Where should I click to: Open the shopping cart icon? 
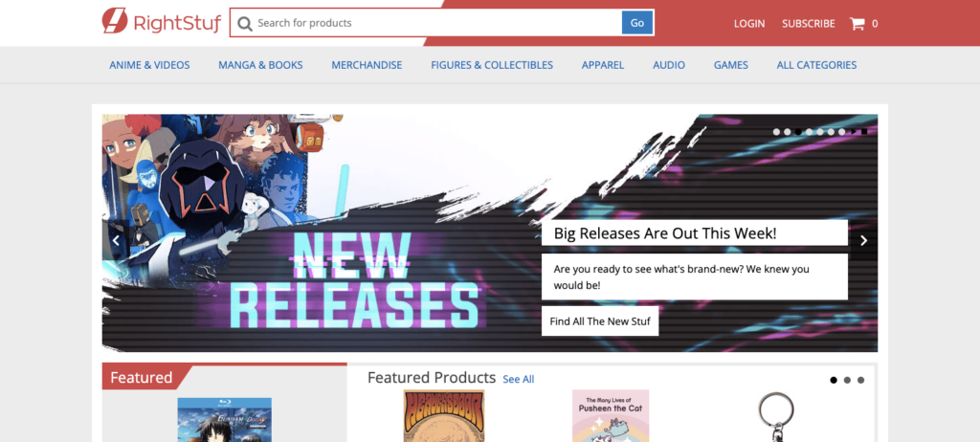point(857,24)
